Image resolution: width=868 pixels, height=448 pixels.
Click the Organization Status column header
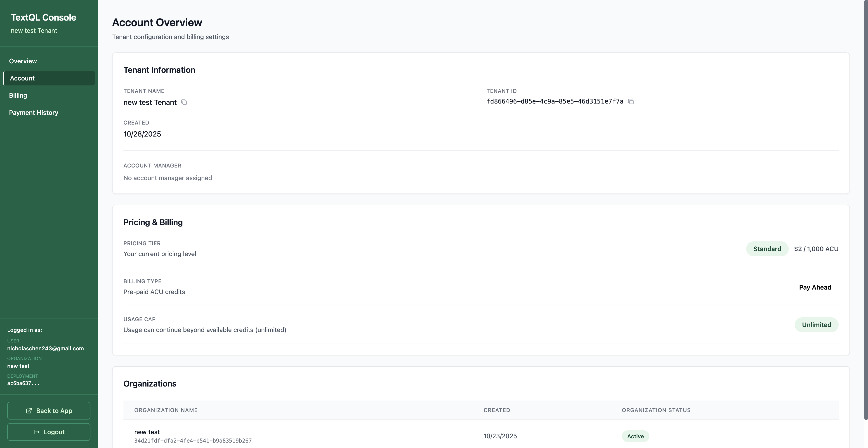pyautogui.click(x=656, y=410)
